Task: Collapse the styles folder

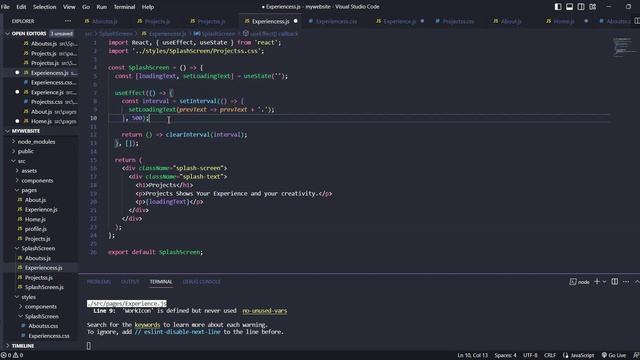Action: [28, 297]
